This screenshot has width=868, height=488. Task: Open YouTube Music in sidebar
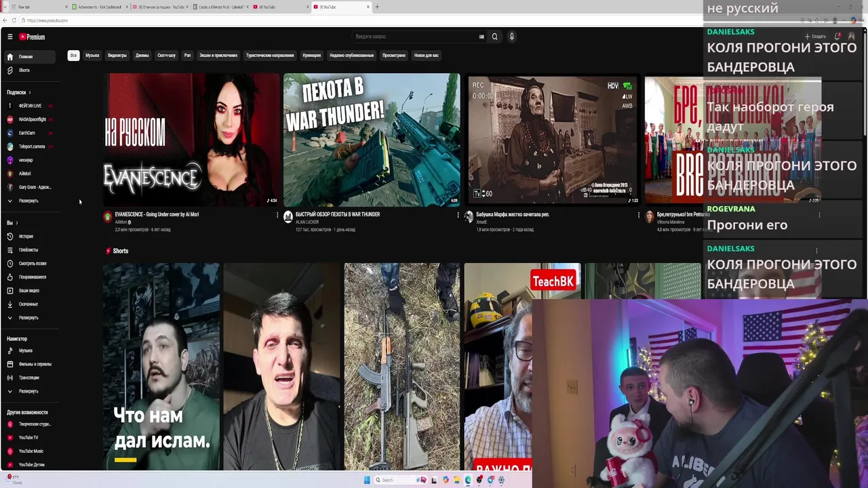coord(31,451)
